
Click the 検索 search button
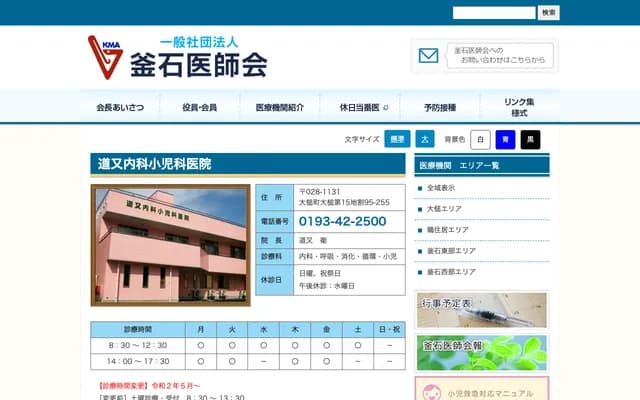point(549,12)
